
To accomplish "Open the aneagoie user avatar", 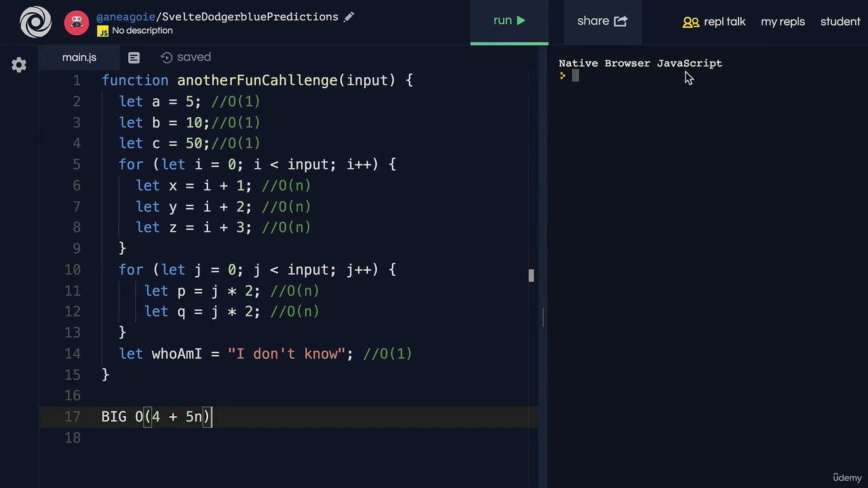I will (x=77, y=22).
